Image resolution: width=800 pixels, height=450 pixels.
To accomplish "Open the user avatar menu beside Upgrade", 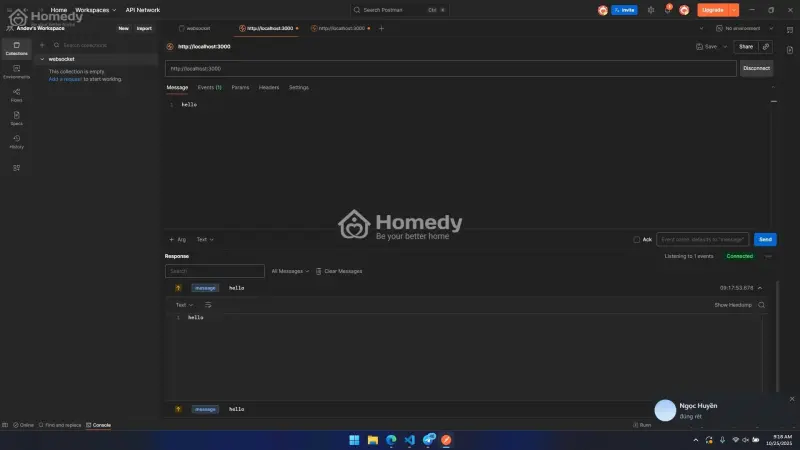I will pos(684,10).
